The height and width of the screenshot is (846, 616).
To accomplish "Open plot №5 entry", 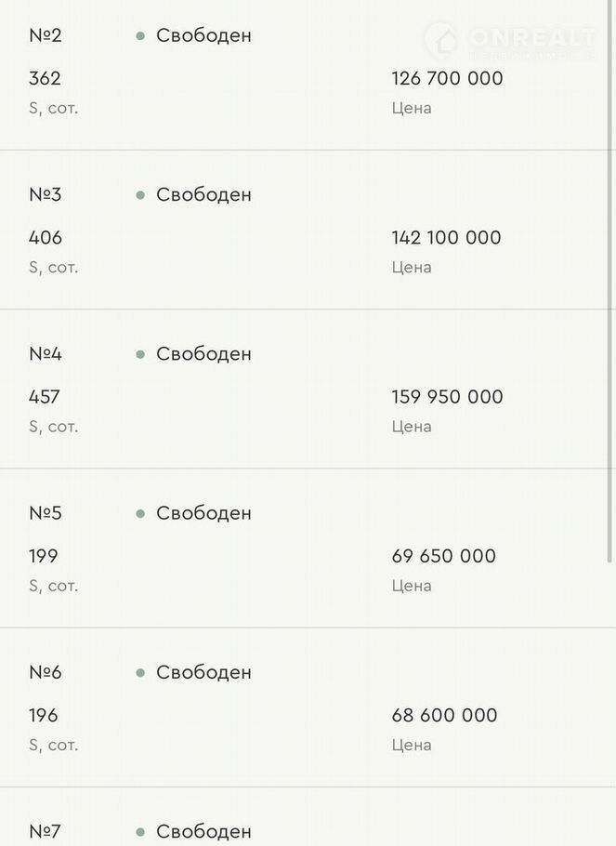I will [x=45, y=513].
